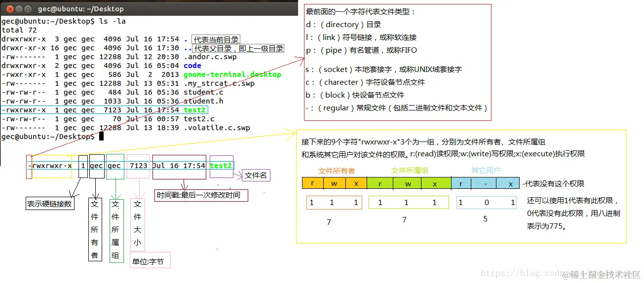Click the '单位:字节' label

click(151, 261)
